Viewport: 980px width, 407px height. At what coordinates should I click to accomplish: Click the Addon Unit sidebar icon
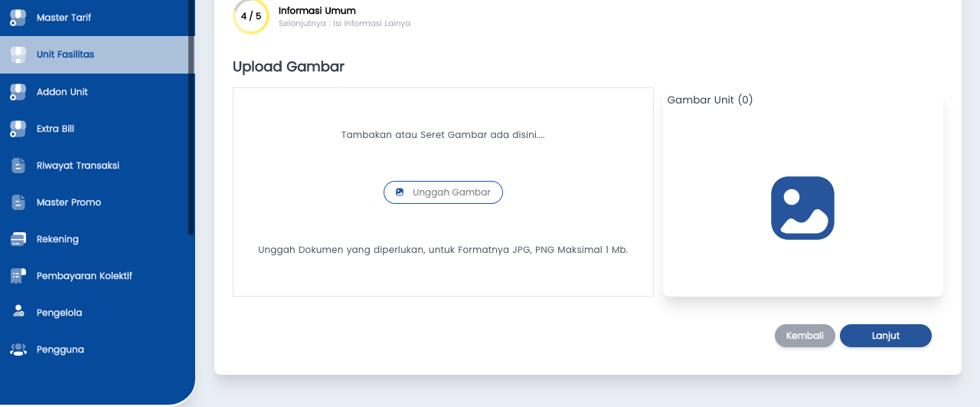coord(18,92)
